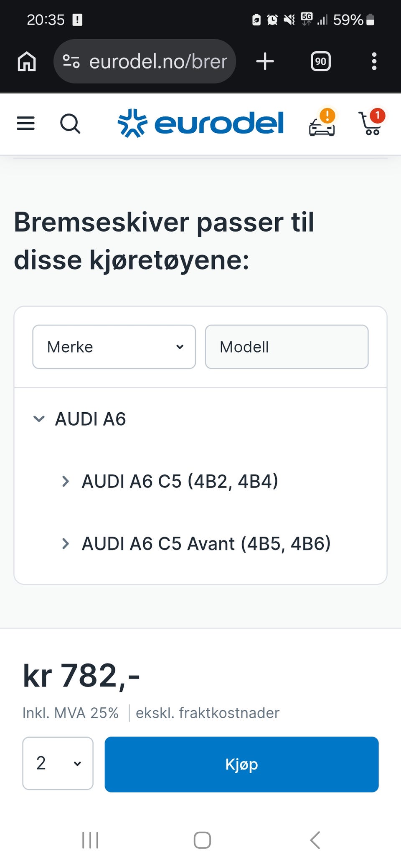Tap the eurodel.no address bar
This screenshot has height=868, width=401.
158,61
